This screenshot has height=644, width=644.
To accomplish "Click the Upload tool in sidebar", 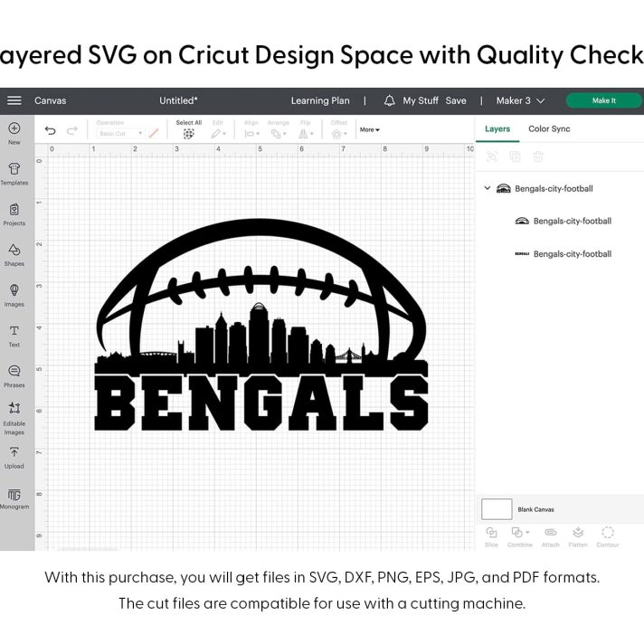I will (x=14, y=458).
